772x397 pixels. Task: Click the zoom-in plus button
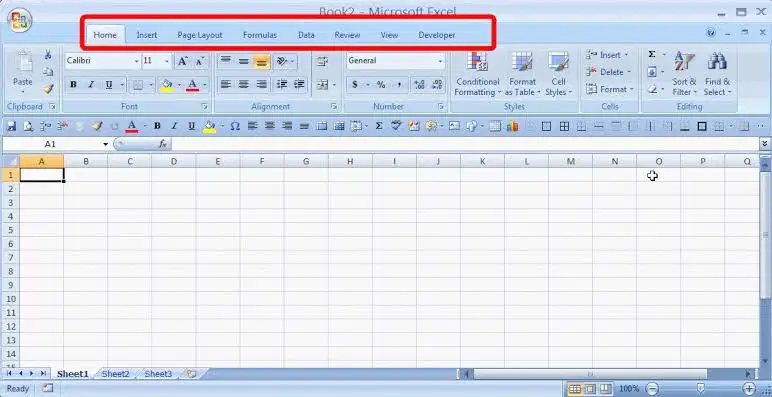pyautogui.click(x=748, y=389)
